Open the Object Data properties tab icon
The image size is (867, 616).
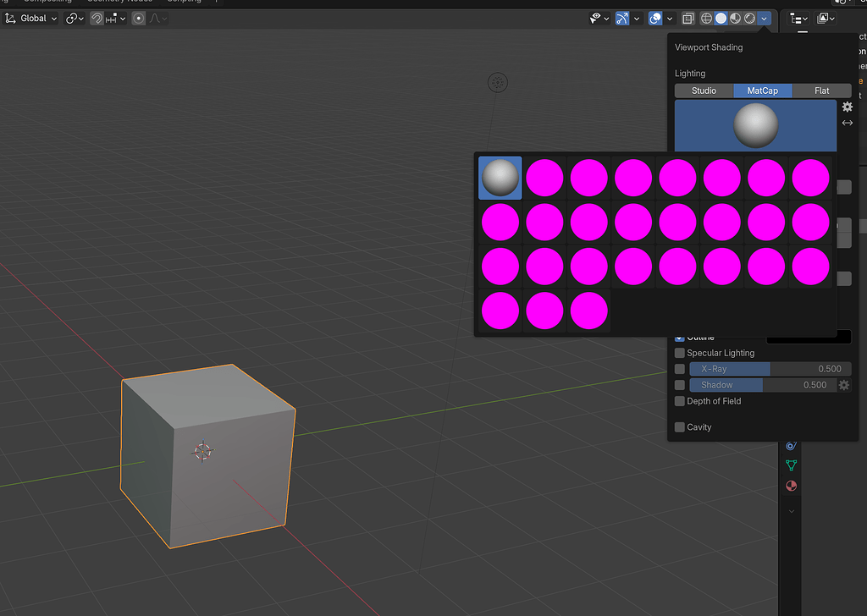pos(792,465)
